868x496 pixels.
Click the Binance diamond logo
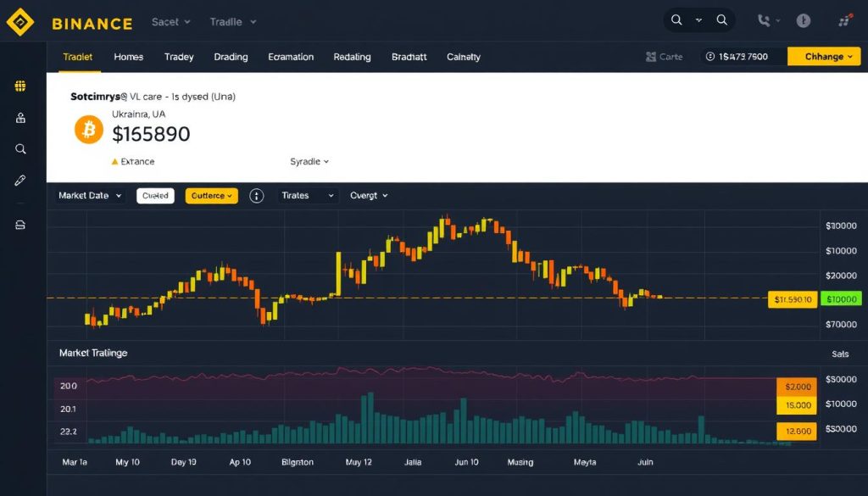20,22
